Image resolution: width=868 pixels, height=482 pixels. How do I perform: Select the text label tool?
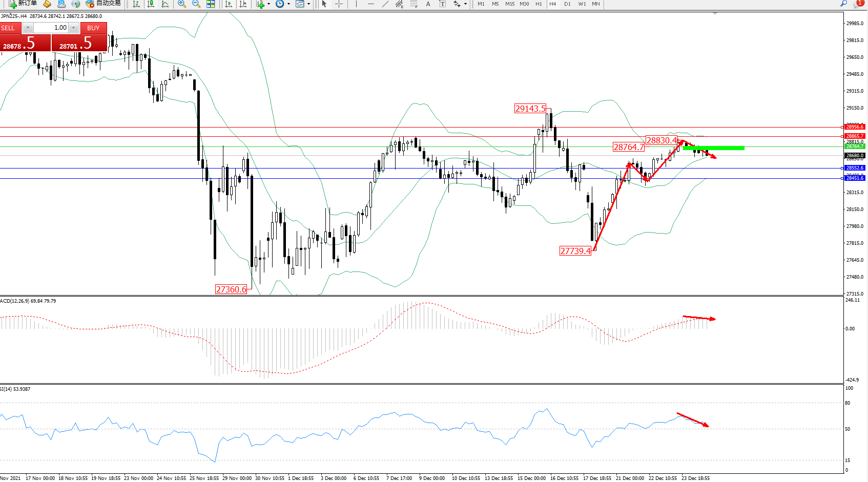click(x=428, y=4)
